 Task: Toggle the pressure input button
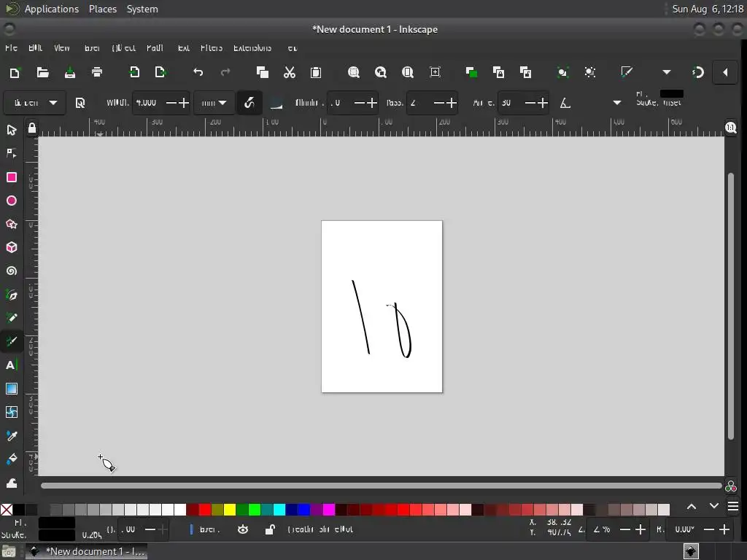pyautogui.click(x=249, y=103)
